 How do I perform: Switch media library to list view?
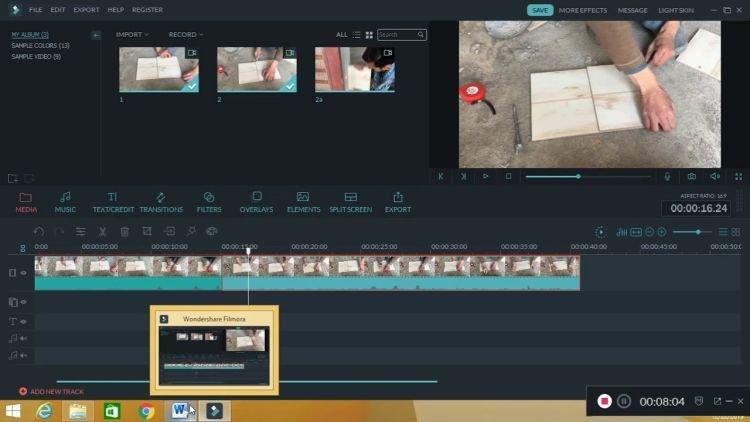click(356, 35)
